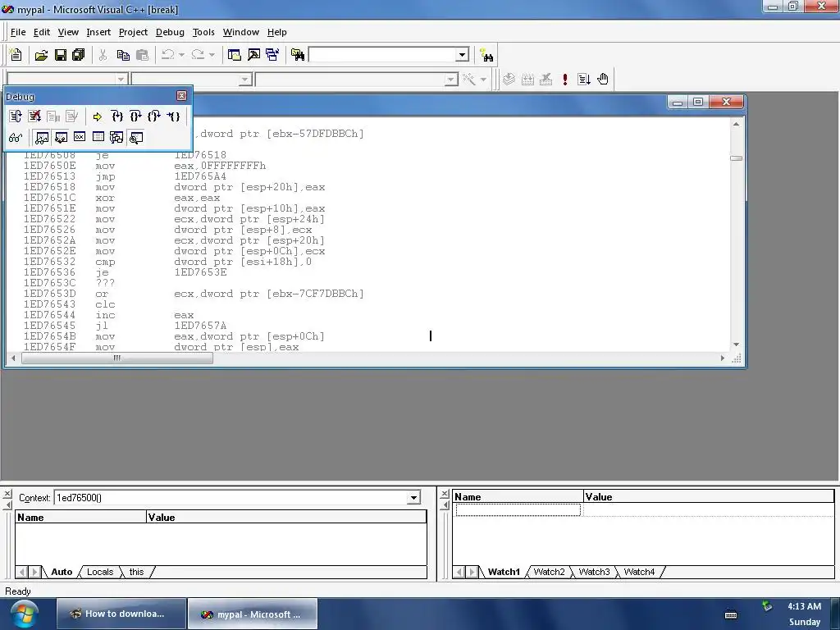Click Run to Cursor icon
Image resolution: width=840 pixels, height=630 pixels.
click(173, 116)
